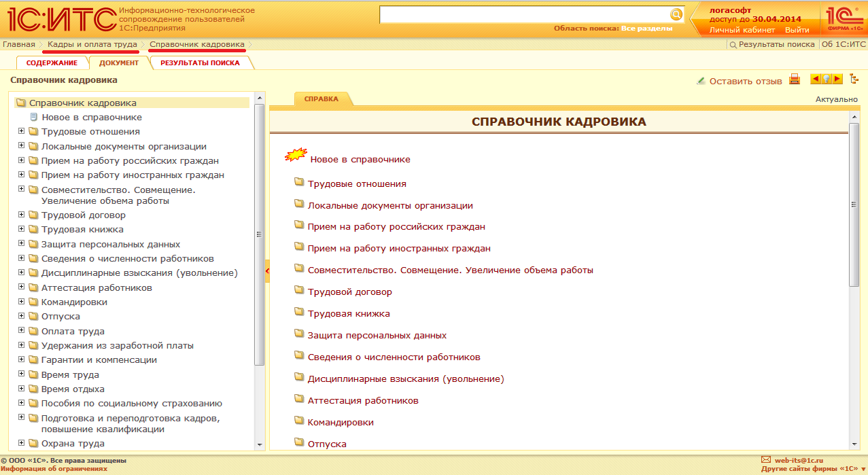Open Кадры и оплата труда breadcrumb item

[x=92, y=44]
